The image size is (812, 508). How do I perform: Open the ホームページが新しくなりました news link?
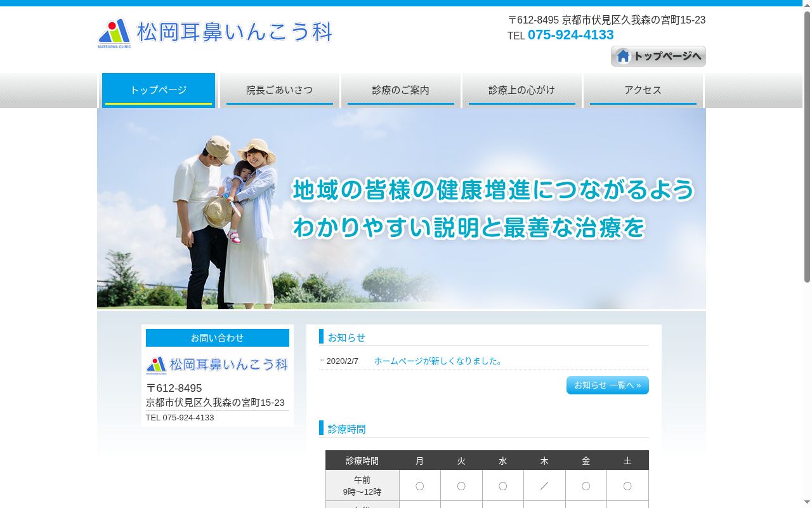tap(440, 361)
